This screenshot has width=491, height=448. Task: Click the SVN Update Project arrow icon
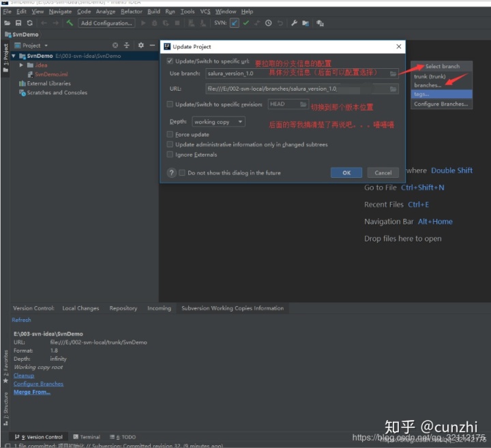click(x=234, y=23)
